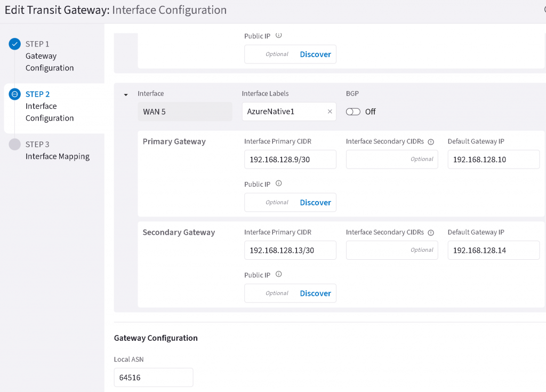546x392 pixels.
Task: Click info icon next to Primary Interface Secondary CIDRs
Action: point(431,142)
